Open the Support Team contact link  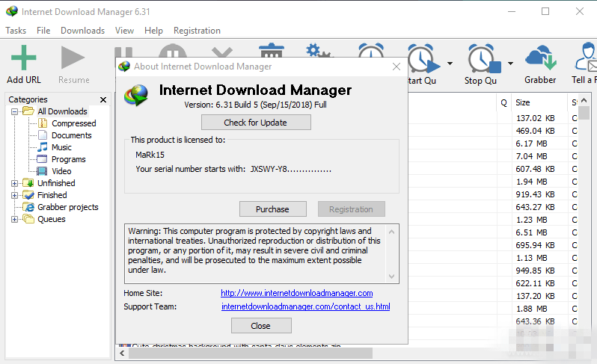pos(306,306)
